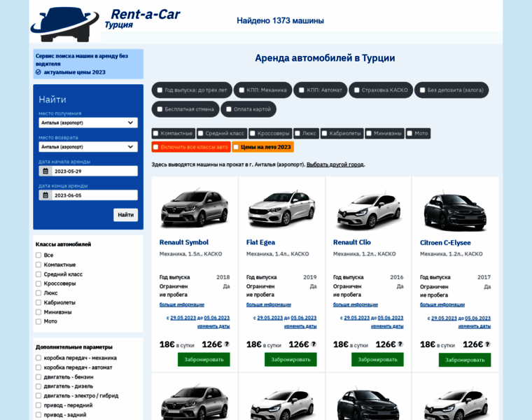Book the Renault Clio with Забронировать
The height and width of the screenshot is (420, 532).
tap(377, 359)
